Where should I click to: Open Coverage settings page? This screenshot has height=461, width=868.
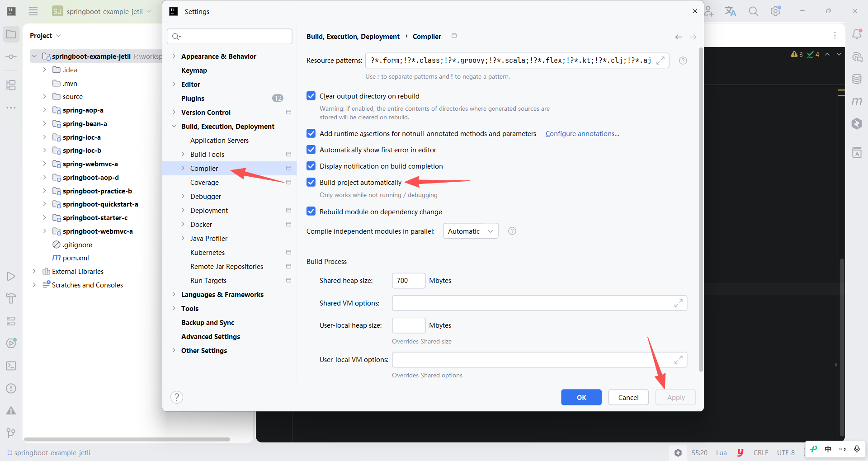pos(204,183)
